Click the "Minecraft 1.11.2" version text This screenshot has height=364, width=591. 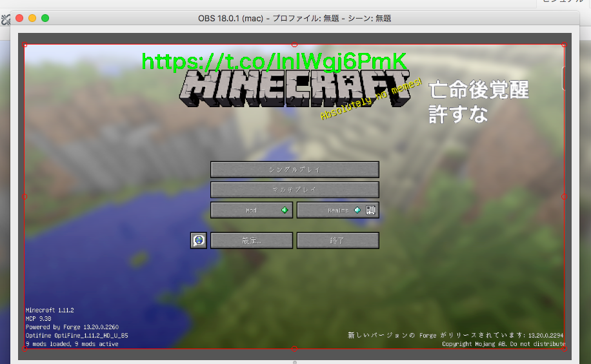(50, 310)
